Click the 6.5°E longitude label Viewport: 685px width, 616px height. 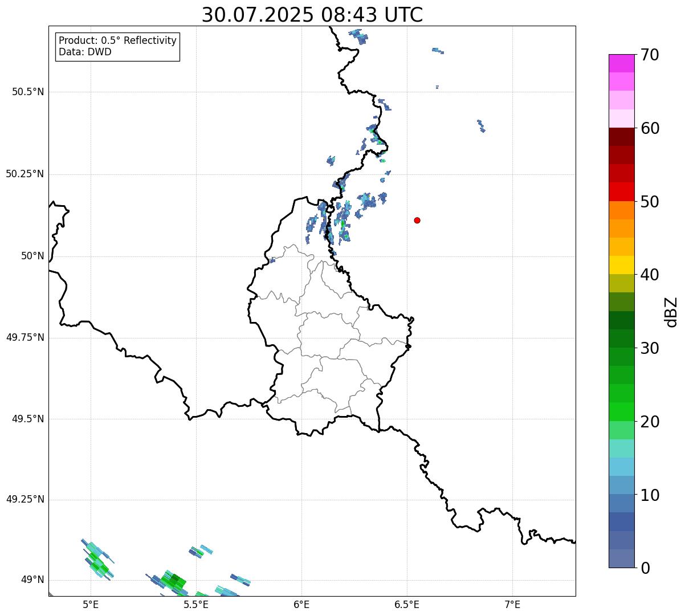[x=407, y=604]
